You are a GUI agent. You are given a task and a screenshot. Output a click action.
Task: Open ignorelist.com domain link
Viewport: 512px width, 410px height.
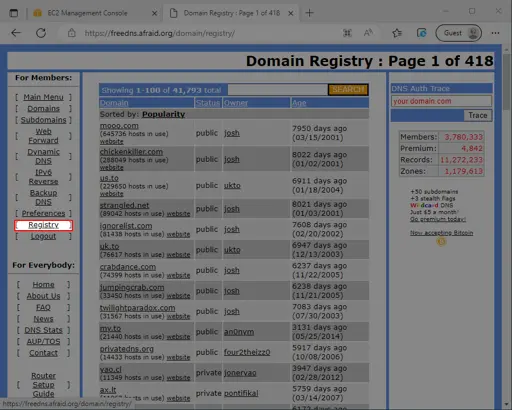(x=126, y=226)
